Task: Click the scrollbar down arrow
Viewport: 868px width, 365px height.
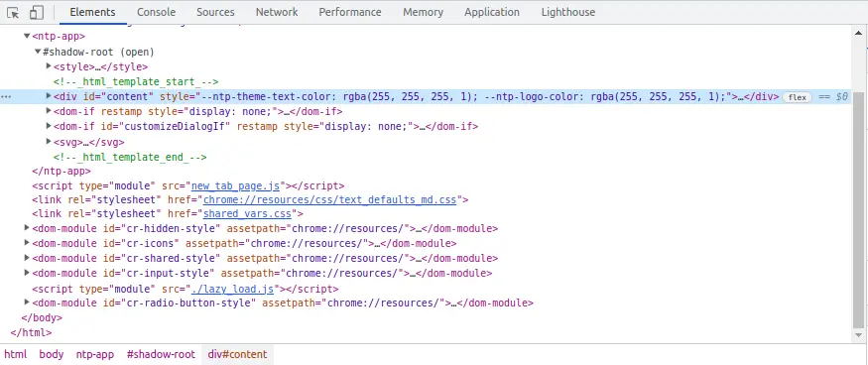Action: click(859, 335)
